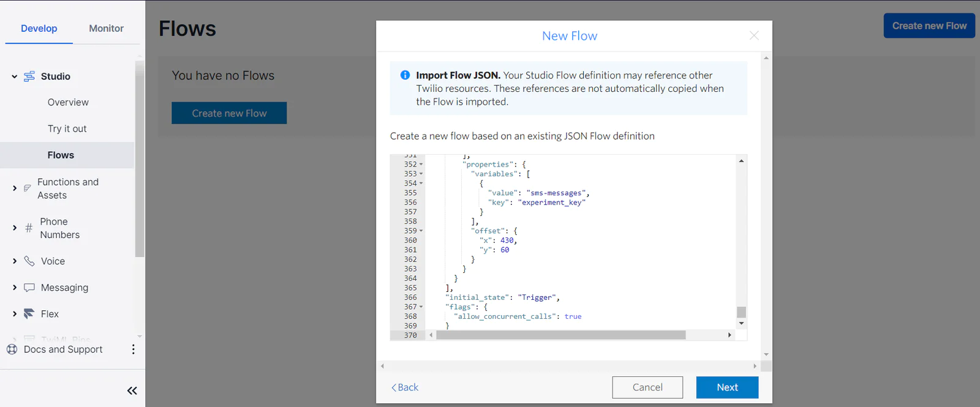The height and width of the screenshot is (407, 980).
Task: Click the Functions and Assets icon
Action: pos(27,189)
